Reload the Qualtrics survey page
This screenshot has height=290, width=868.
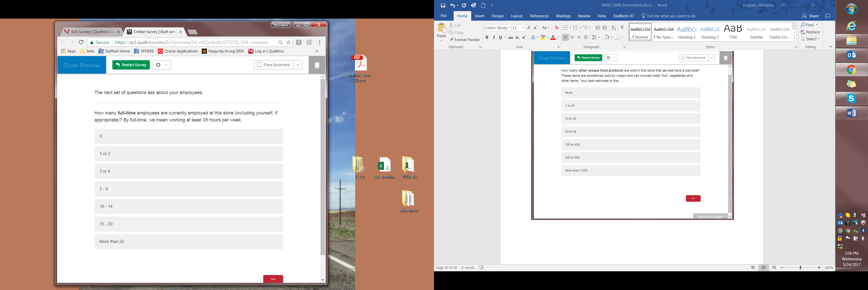tap(81, 42)
